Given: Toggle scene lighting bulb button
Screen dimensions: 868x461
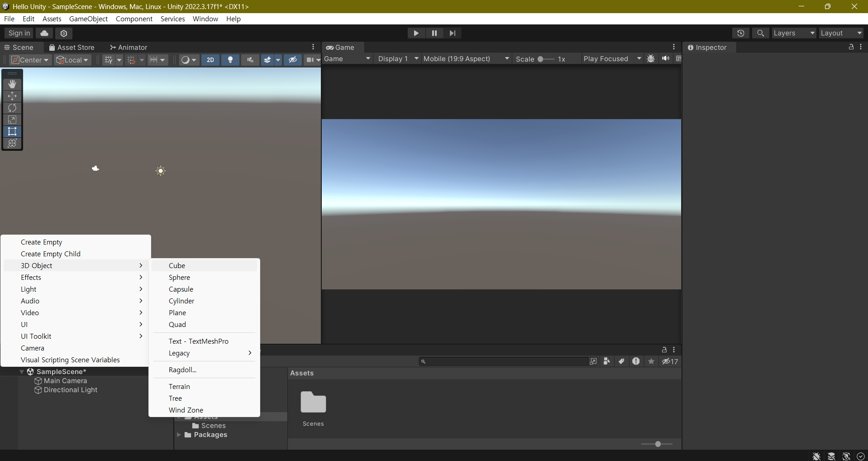Looking at the screenshot, I should 230,60.
